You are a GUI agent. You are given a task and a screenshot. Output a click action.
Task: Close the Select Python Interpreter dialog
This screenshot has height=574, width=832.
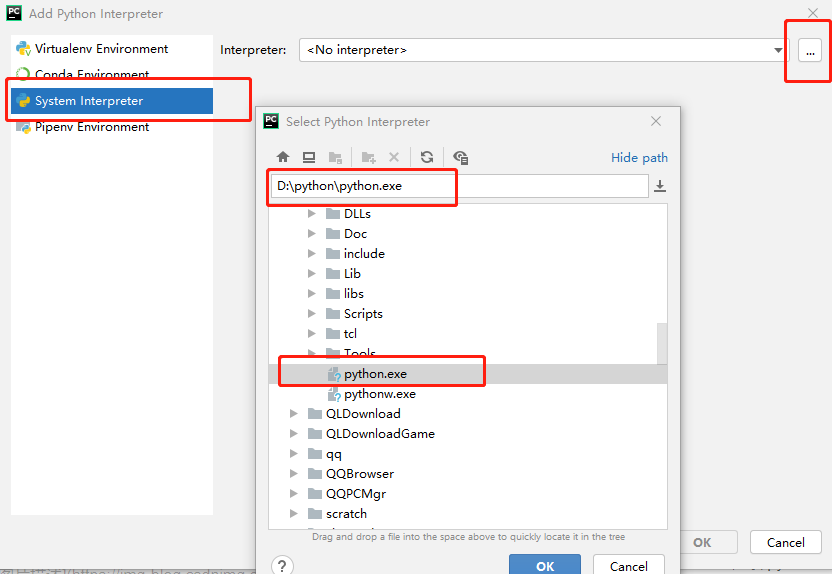pyautogui.click(x=656, y=121)
